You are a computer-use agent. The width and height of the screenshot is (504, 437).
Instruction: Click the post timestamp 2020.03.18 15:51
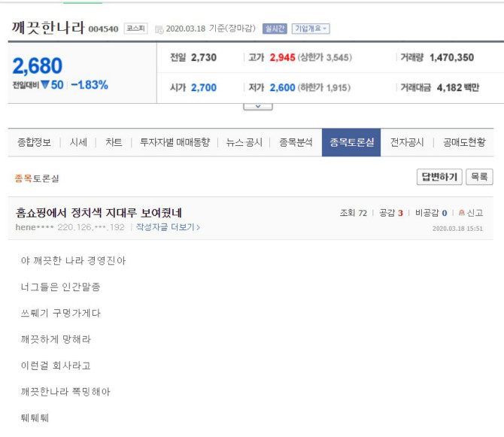[457, 229]
